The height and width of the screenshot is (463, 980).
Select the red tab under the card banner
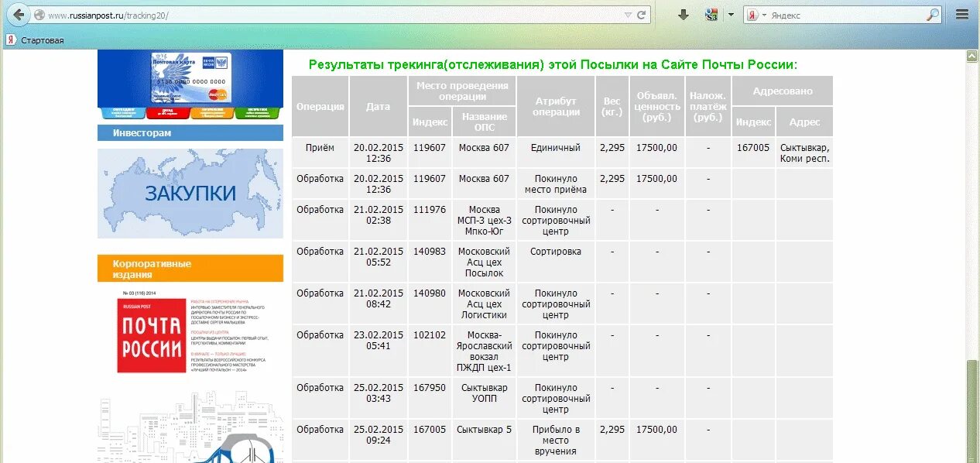point(167,112)
